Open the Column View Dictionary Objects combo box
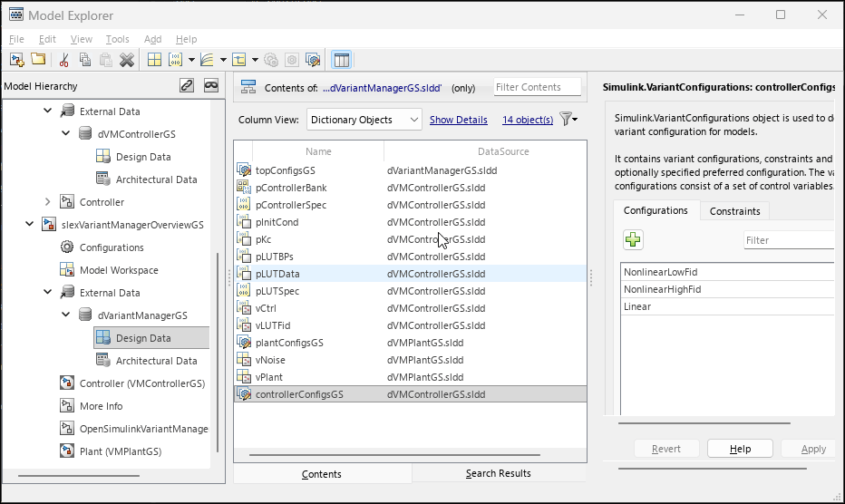The image size is (845, 504). click(364, 120)
